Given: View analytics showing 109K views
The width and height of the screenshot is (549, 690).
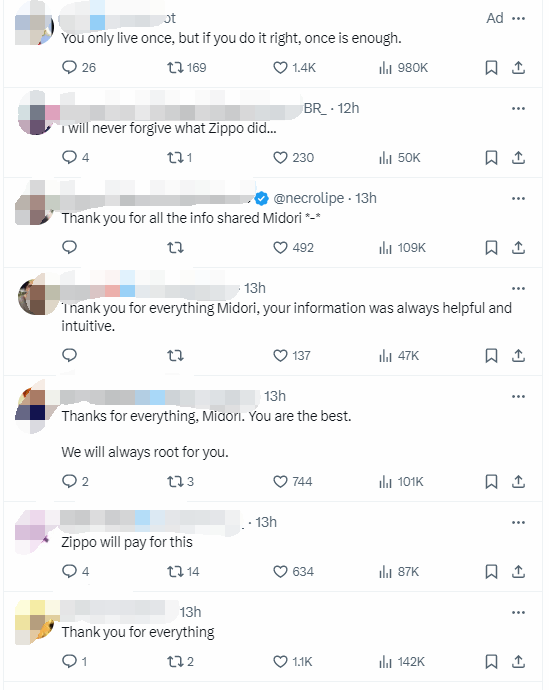Looking at the screenshot, I should click(x=402, y=248).
